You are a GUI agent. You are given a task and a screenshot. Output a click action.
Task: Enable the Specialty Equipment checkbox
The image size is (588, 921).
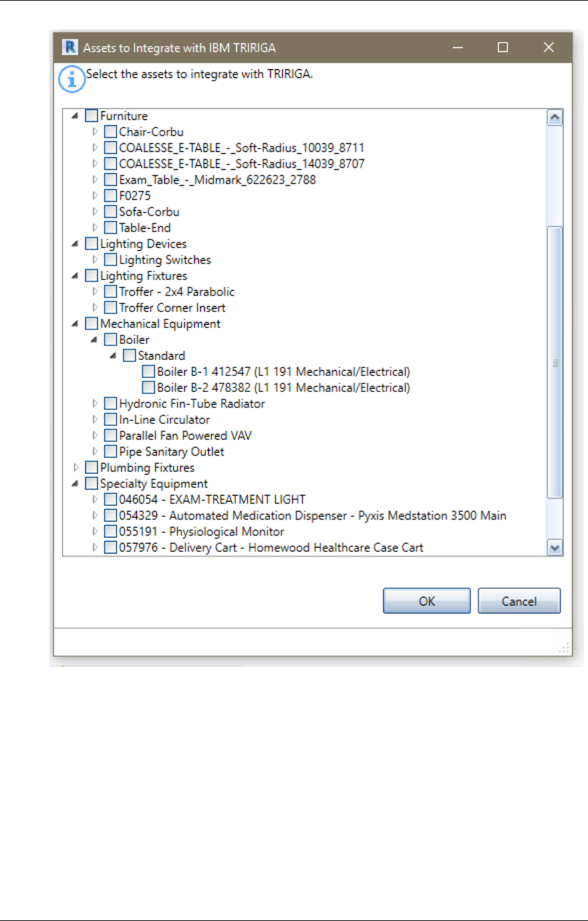92,483
